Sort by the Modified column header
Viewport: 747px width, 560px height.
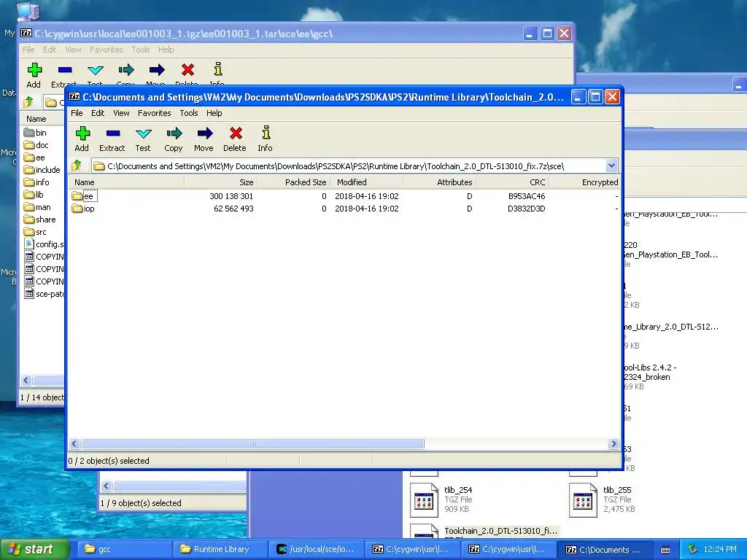(366, 182)
